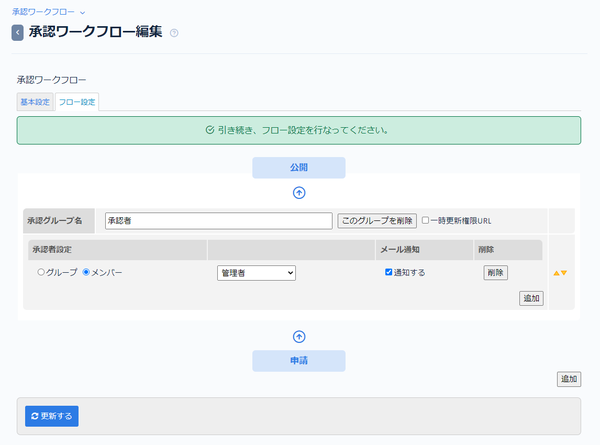Click the 承認ワークフロー section heading

click(52, 80)
